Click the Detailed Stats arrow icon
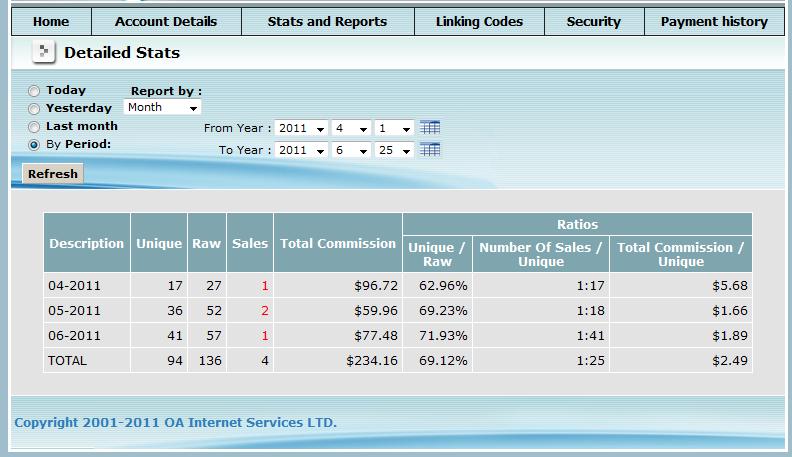 coord(43,52)
